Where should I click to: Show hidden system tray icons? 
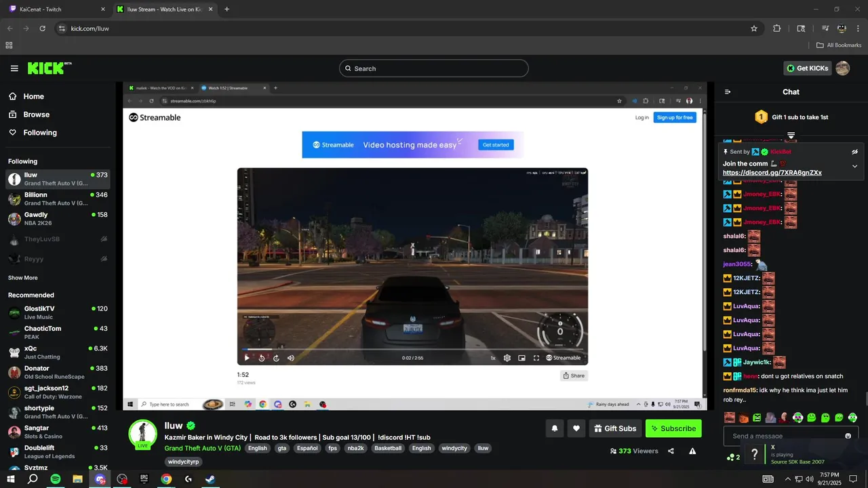pos(787,479)
